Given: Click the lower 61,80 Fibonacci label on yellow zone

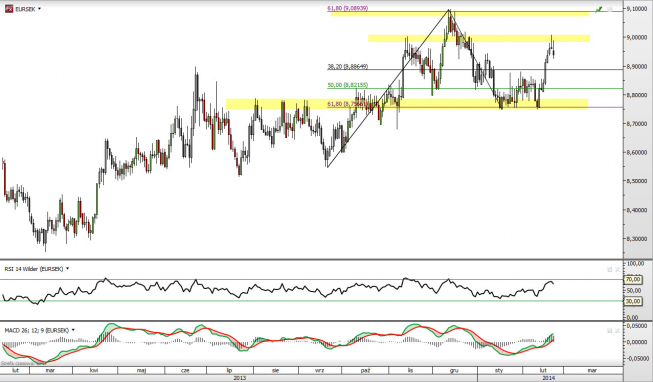Looking at the screenshot, I should 347,104.
